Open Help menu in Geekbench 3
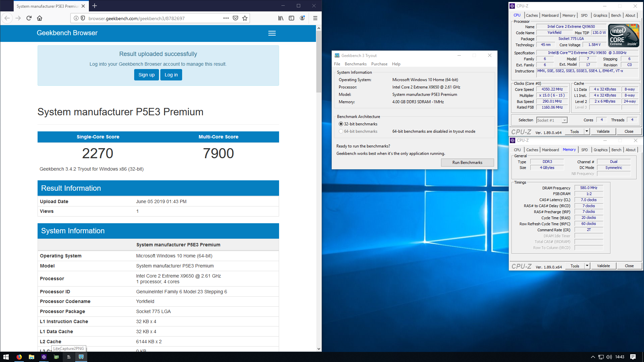This screenshot has height=362, width=644. pos(396,64)
